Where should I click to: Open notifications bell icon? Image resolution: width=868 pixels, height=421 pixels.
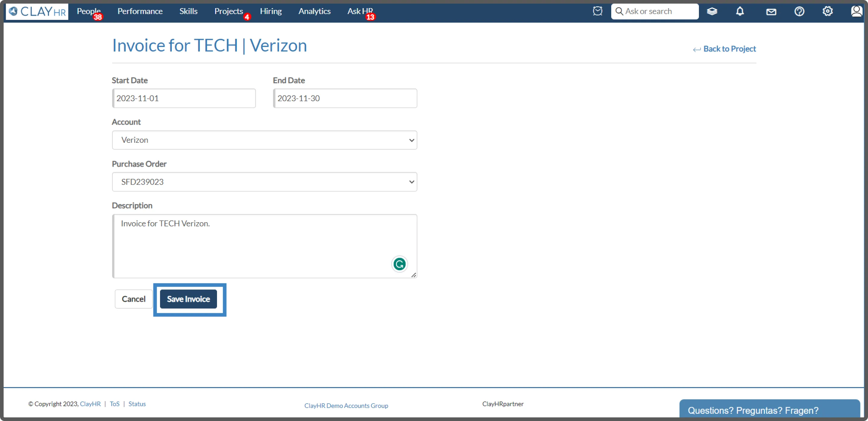pos(740,11)
